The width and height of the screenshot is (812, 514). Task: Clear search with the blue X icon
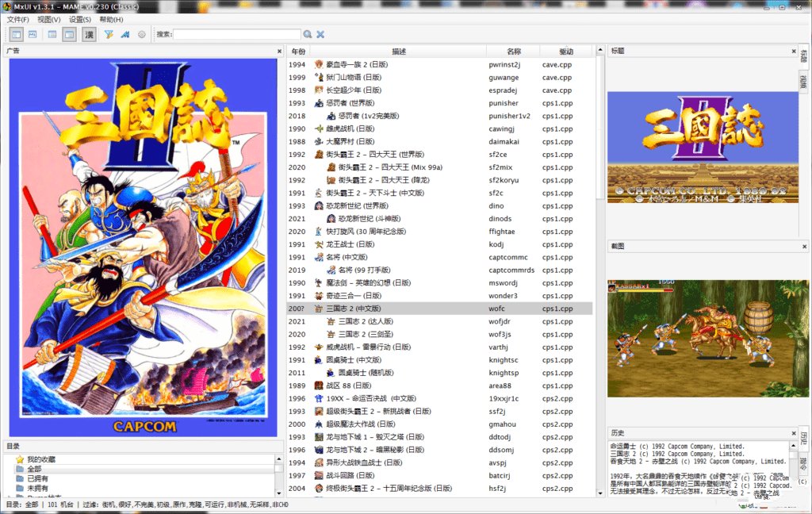[320, 34]
